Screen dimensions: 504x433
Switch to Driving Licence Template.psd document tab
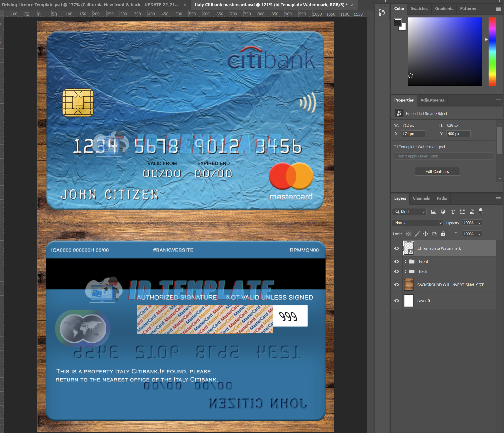[90, 5]
